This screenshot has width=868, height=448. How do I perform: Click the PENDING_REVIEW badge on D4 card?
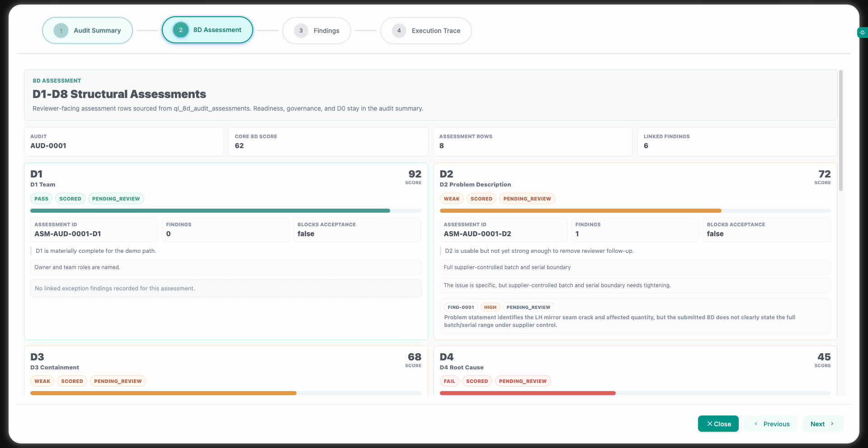tap(523, 381)
